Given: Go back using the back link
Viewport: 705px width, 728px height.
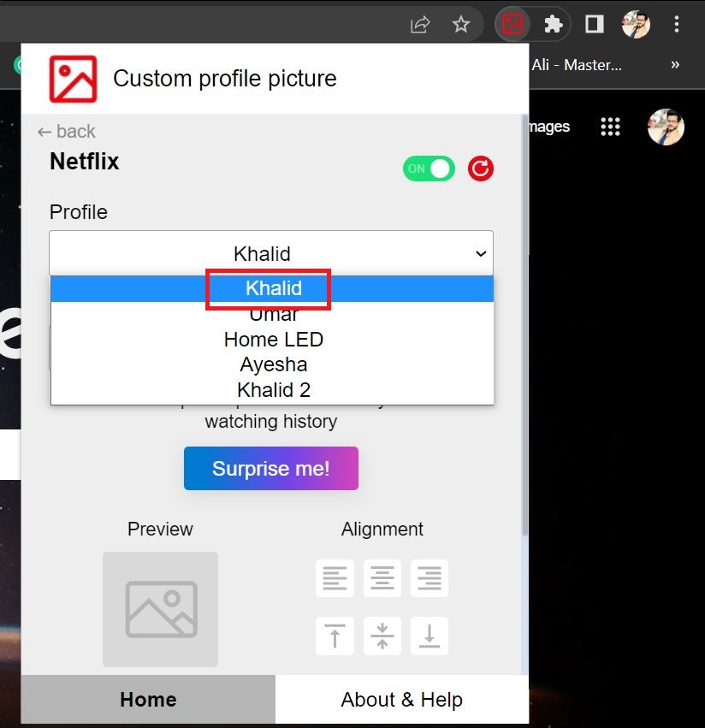Looking at the screenshot, I should pyautogui.click(x=66, y=131).
